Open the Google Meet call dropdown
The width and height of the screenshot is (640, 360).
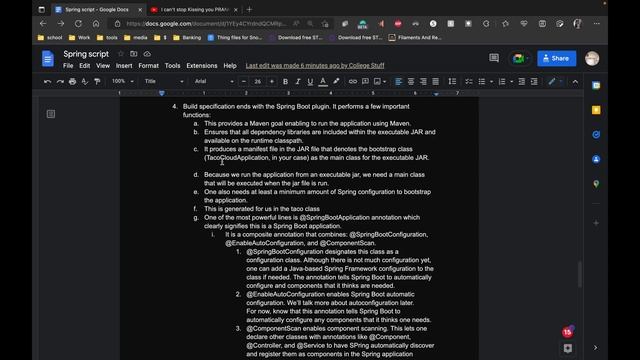(x=520, y=58)
